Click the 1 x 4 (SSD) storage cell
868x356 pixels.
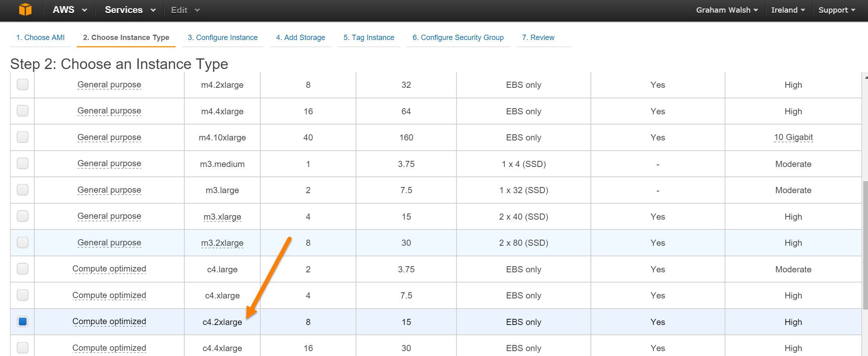coord(523,164)
